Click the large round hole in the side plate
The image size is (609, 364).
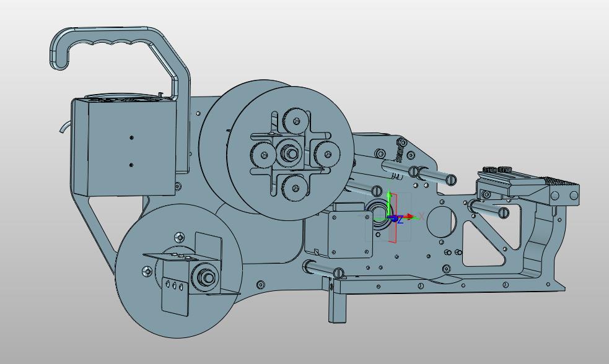click(x=442, y=222)
